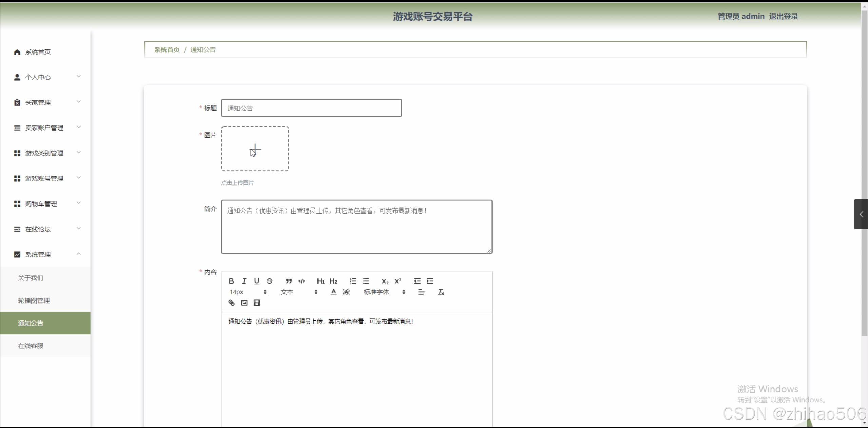Image resolution: width=868 pixels, height=428 pixels.
Task: Open the text color picker
Action: [x=334, y=292]
